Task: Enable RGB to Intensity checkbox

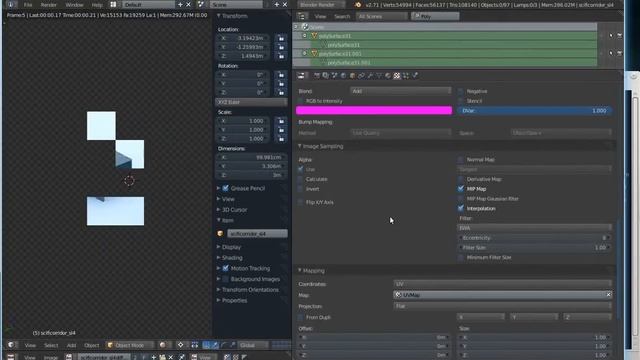Action: click(301, 101)
